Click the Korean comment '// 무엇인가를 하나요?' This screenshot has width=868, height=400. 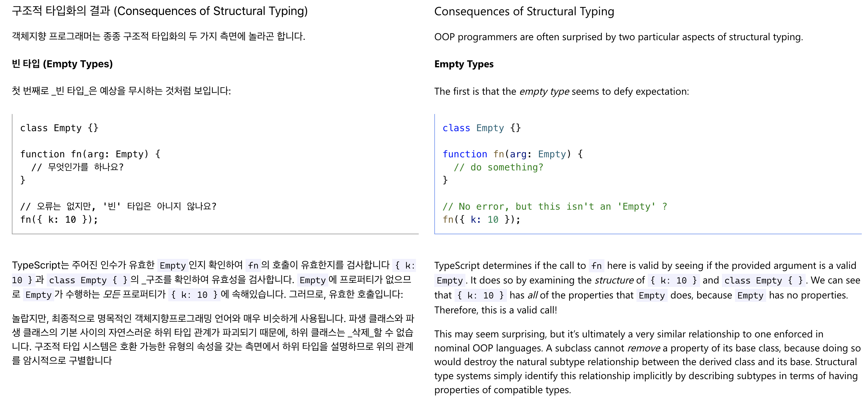(x=78, y=167)
